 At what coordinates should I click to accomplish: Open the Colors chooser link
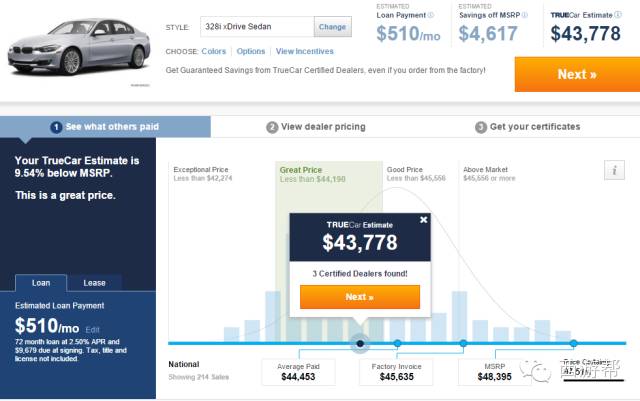click(213, 51)
